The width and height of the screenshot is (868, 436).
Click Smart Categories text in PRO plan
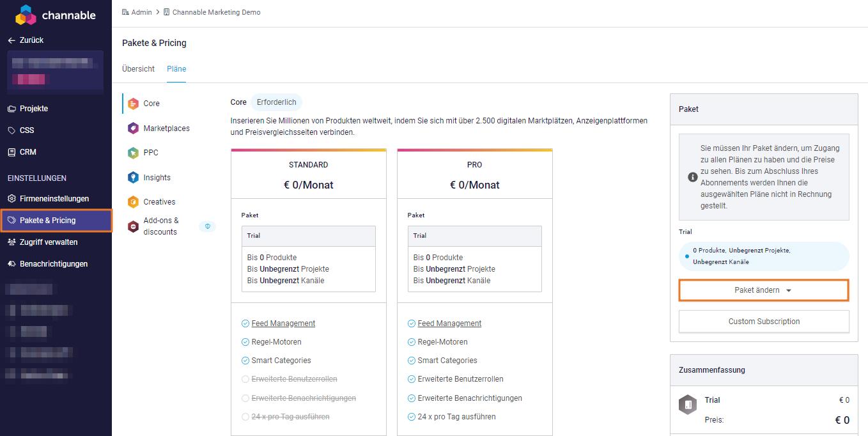(x=447, y=361)
